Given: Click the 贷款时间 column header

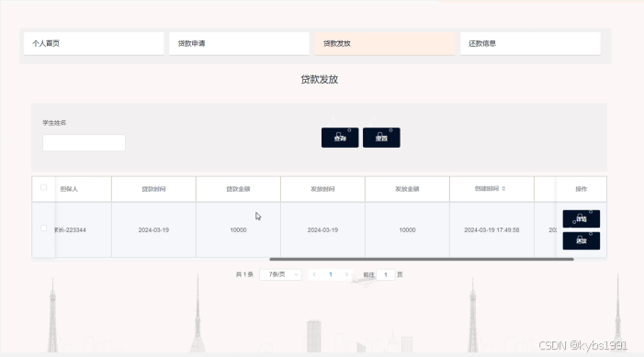Looking at the screenshot, I should (153, 189).
